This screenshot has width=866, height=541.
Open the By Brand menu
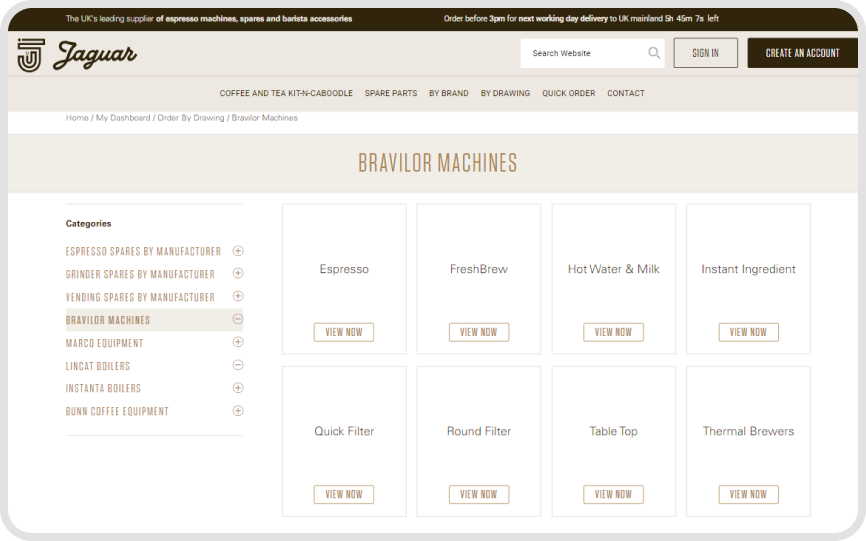[448, 93]
